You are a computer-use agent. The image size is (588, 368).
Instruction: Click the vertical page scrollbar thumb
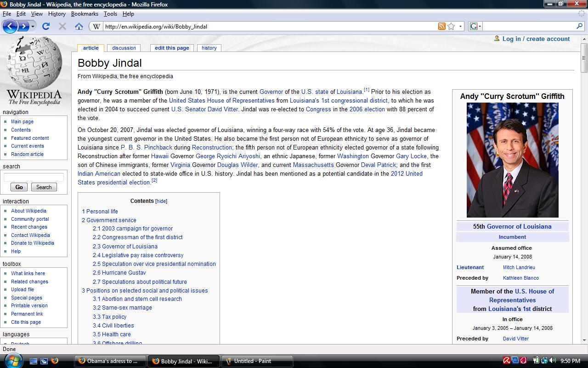tap(584, 58)
